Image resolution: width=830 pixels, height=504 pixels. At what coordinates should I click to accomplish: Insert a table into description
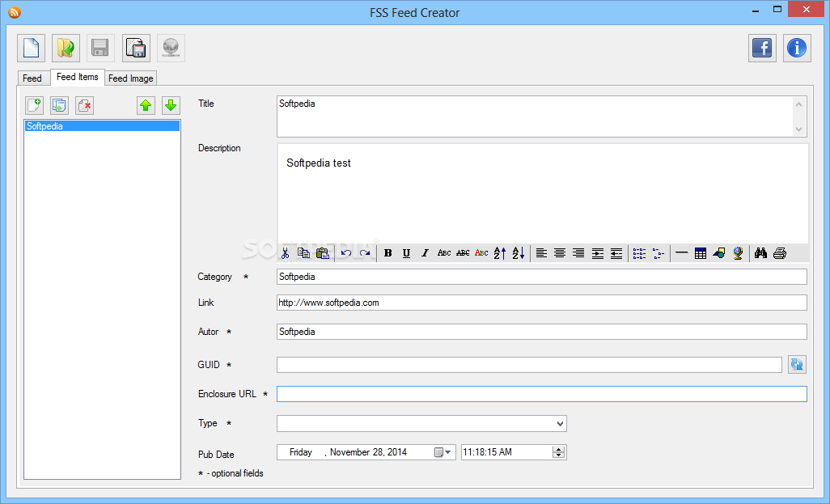click(701, 253)
